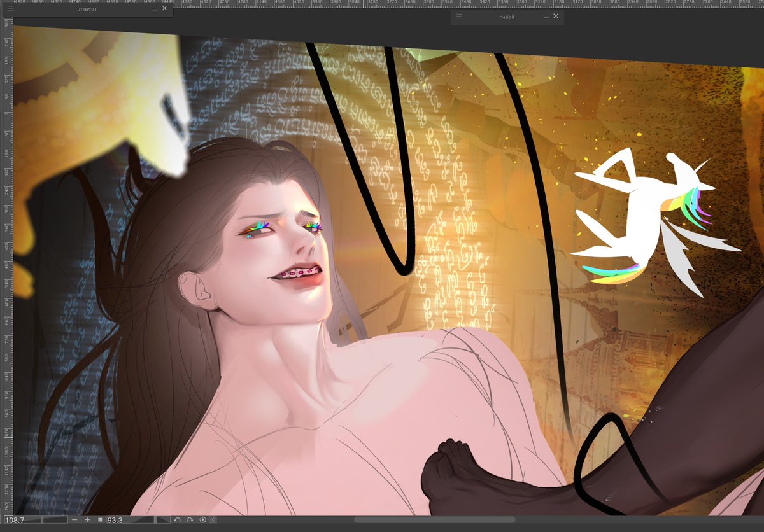Open the วงล้อสี panel hamburger menu
The height and width of the screenshot is (532, 764).
459,17
